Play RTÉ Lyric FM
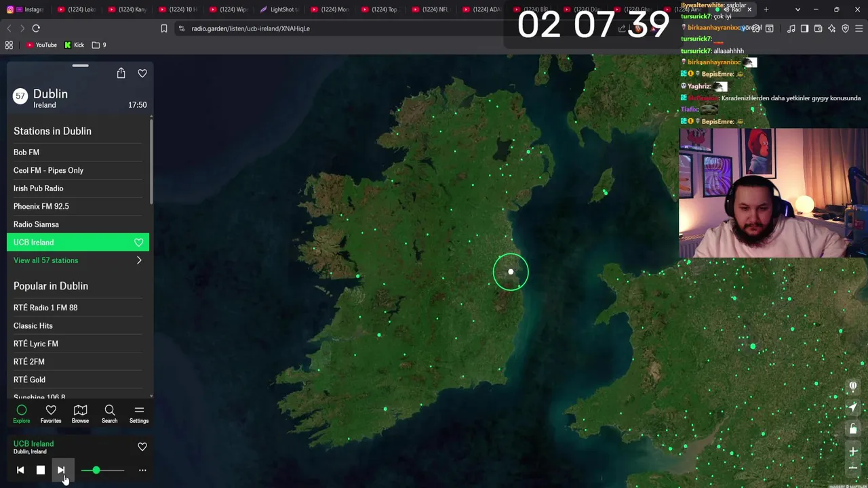Viewport: 868px width, 488px height. 78,344
